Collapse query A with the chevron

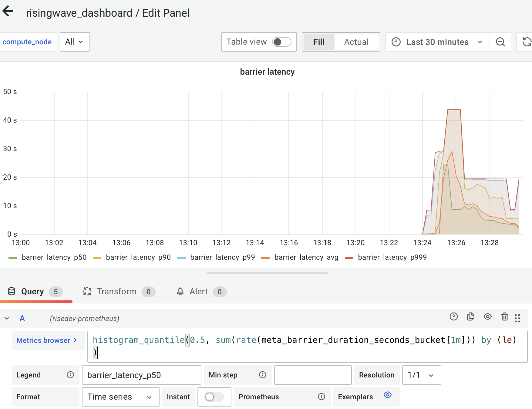pyautogui.click(x=7, y=318)
